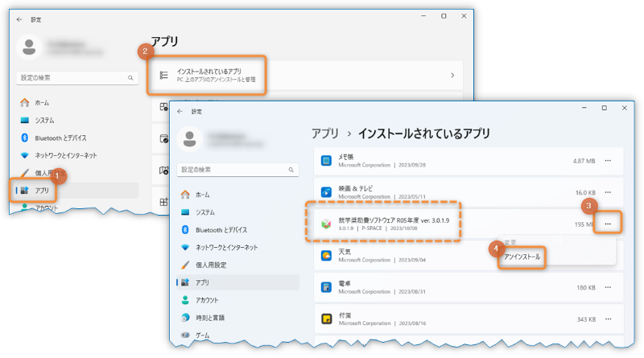The width and height of the screenshot is (644, 358).
Task: Click Home icon in front window sidebar
Action: (185, 195)
